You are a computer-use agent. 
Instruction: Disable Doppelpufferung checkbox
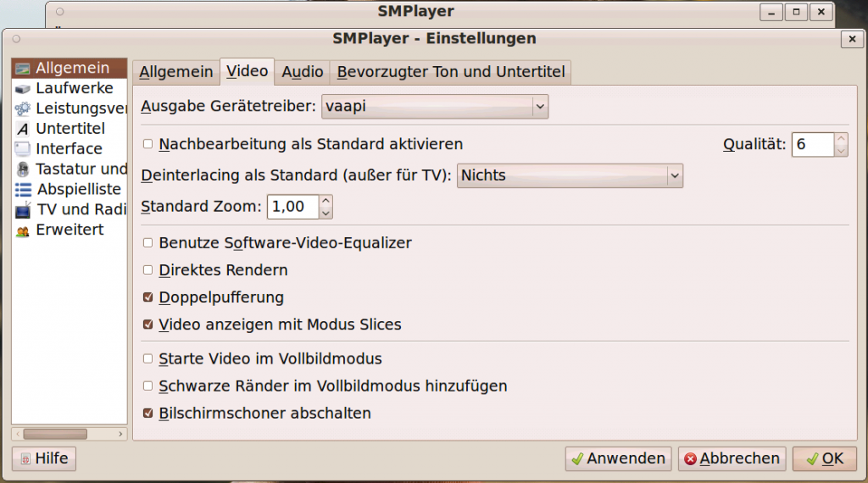147,297
